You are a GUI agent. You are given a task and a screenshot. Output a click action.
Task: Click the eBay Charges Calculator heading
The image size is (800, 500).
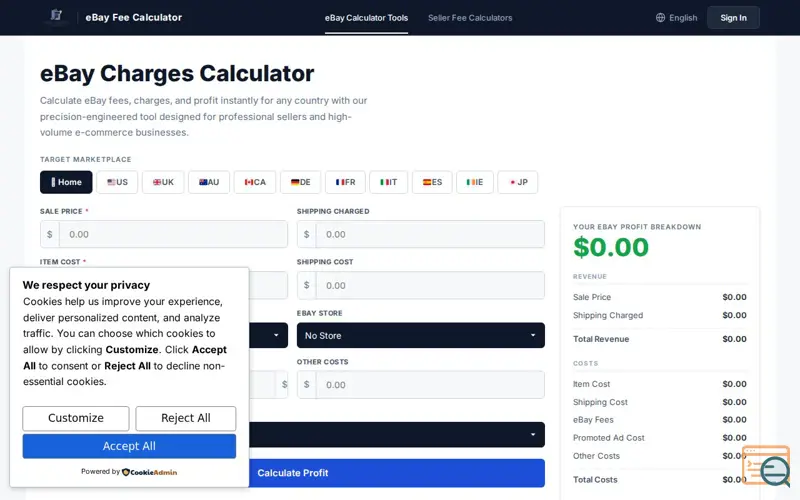pos(177,73)
